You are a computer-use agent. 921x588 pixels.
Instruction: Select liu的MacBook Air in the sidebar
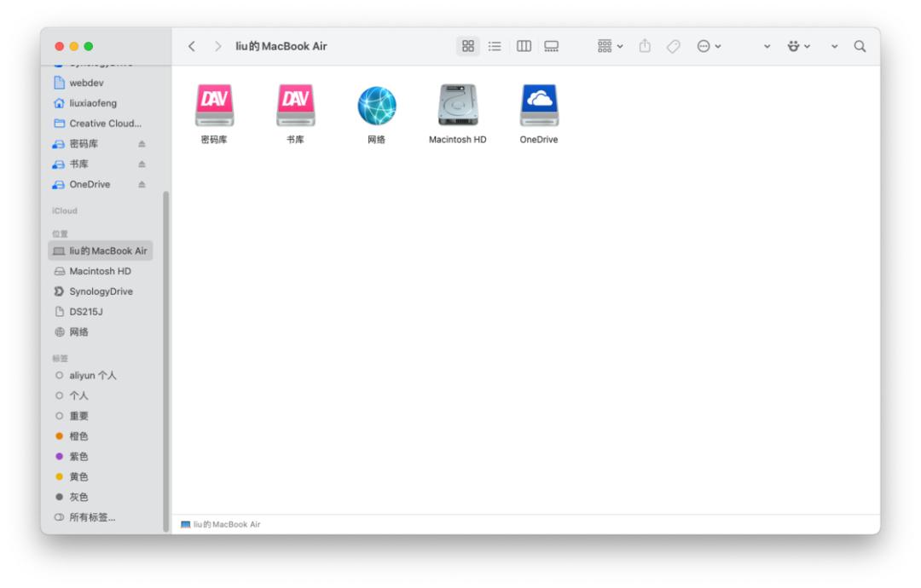pos(101,251)
